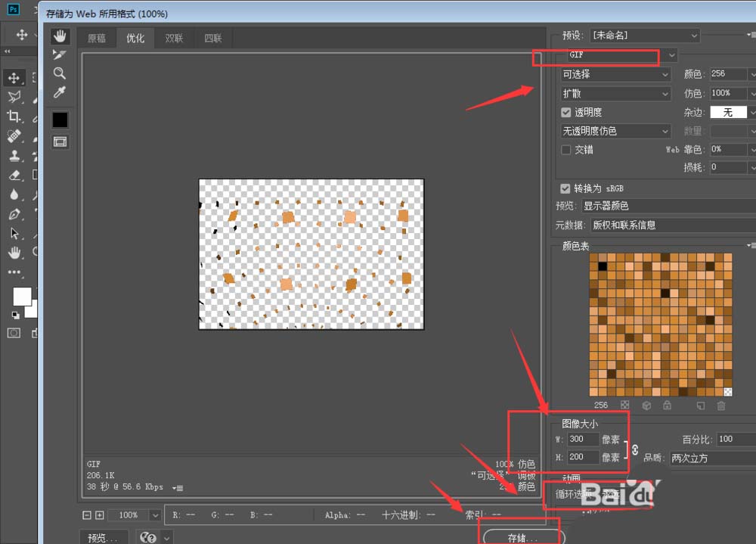Select the Eraser tool in Photoshop toolbar
This screenshot has width=756, height=544.
click(x=14, y=175)
